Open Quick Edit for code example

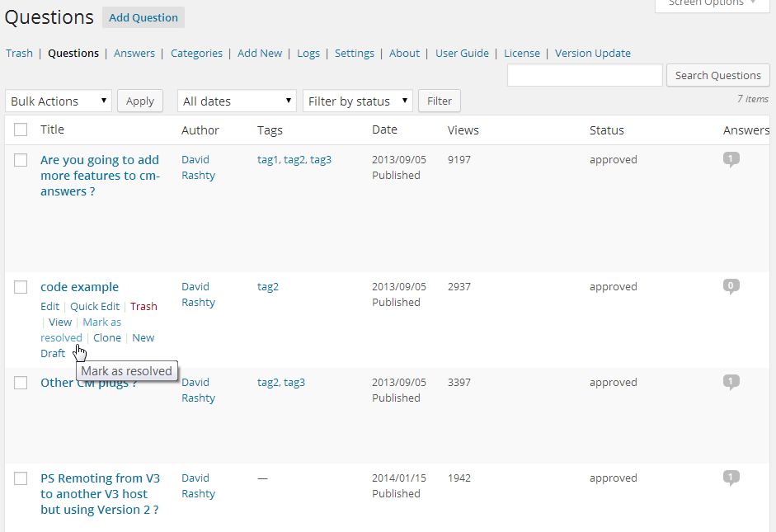point(95,306)
